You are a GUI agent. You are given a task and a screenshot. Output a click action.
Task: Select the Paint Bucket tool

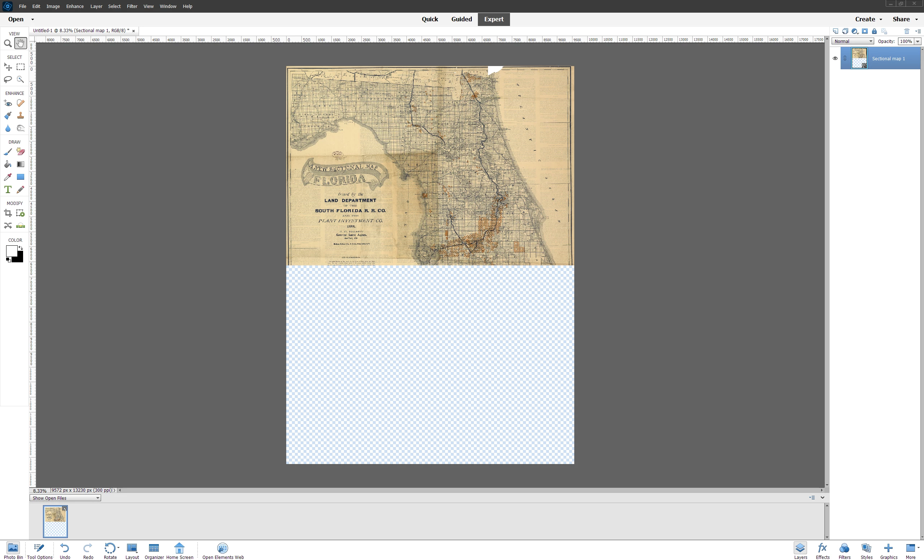click(x=8, y=164)
